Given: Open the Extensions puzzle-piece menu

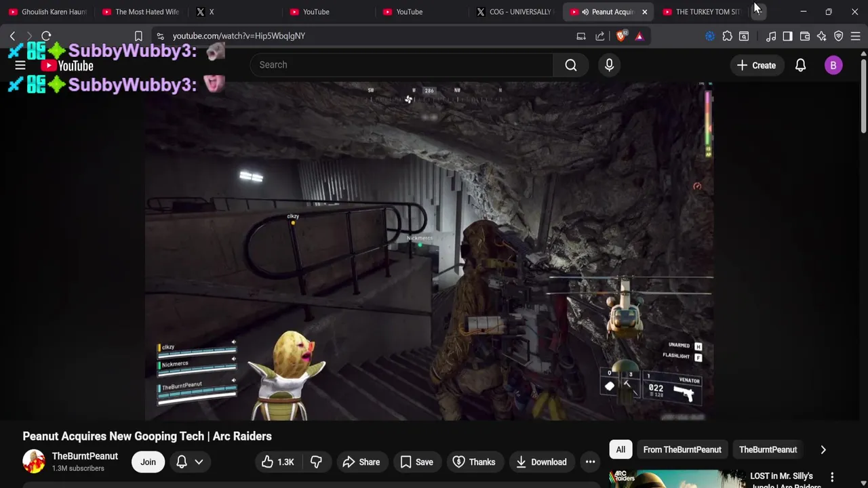Looking at the screenshot, I should point(727,36).
